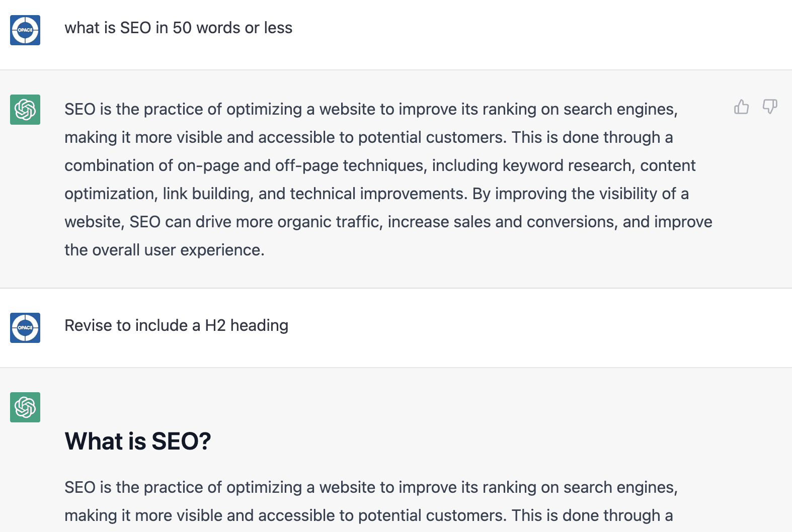Screen dimensions: 792x532
Task: Click the 'What is SEO?' H2 heading
Action: click(x=138, y=441)
